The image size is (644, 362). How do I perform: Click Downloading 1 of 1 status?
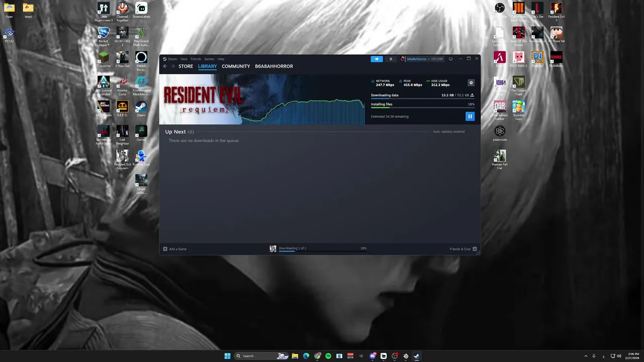click(292, 248)
